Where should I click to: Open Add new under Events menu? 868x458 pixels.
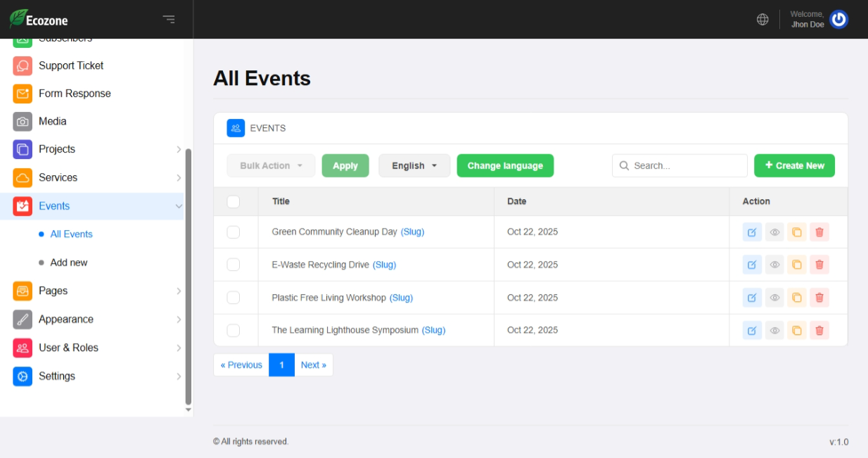click(69, 262)
